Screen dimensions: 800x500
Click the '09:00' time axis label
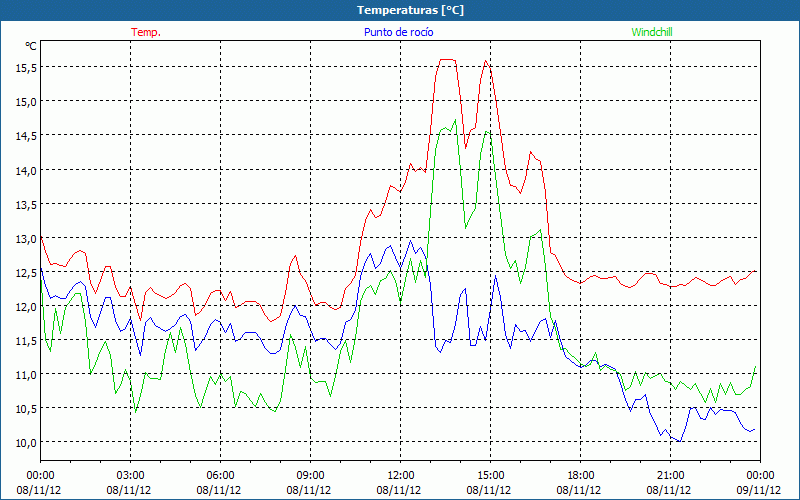(x=310, y=476)
